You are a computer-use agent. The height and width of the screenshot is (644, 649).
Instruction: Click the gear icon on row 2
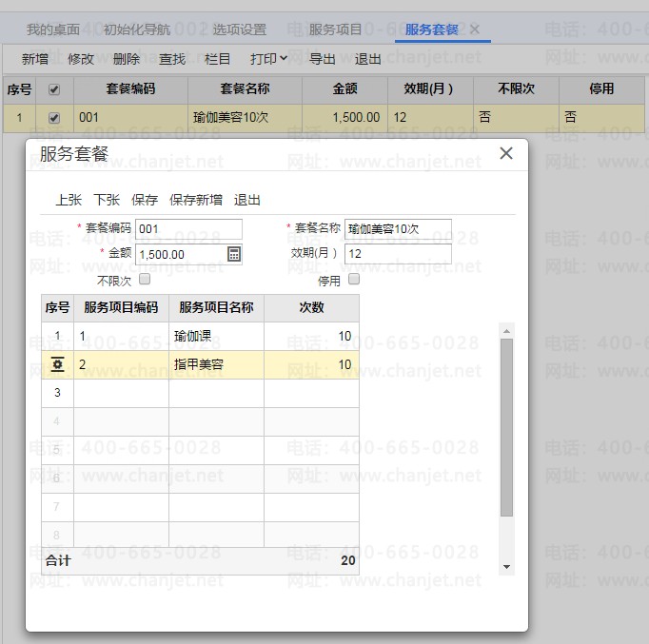(57, 364)
